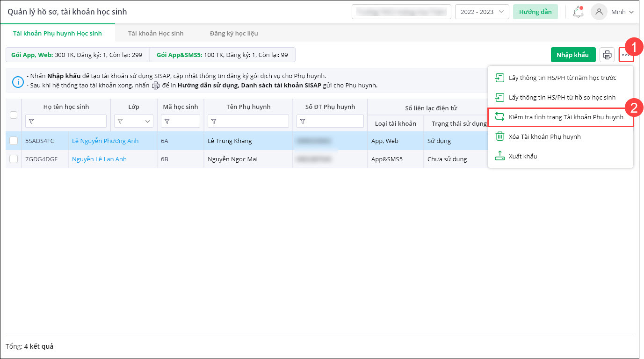Expand the Minh account menu chevron
644x359 pixels.
(x=631, y=12)
